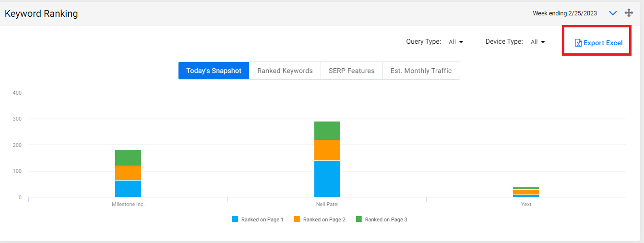The image size is (644, 243).
Task: Toggle the Ranked on Page 2 legend swatch
Action: (x=297, y=219)
